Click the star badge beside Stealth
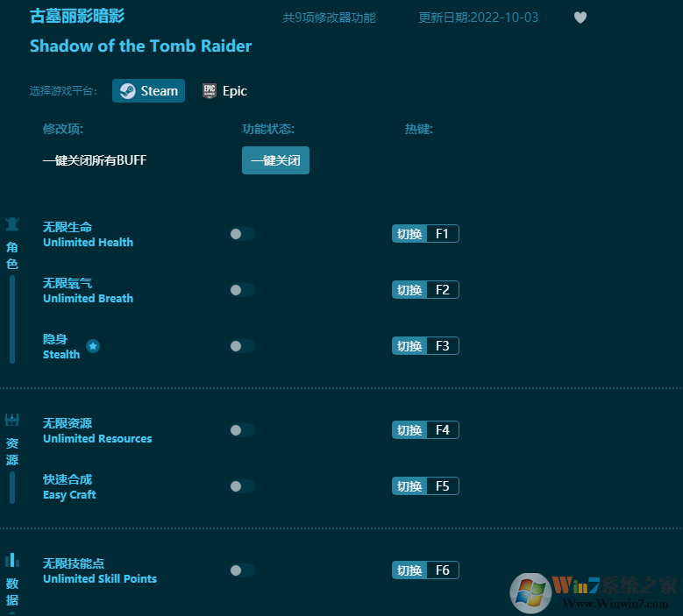The image size is (683, 616). 93,346
